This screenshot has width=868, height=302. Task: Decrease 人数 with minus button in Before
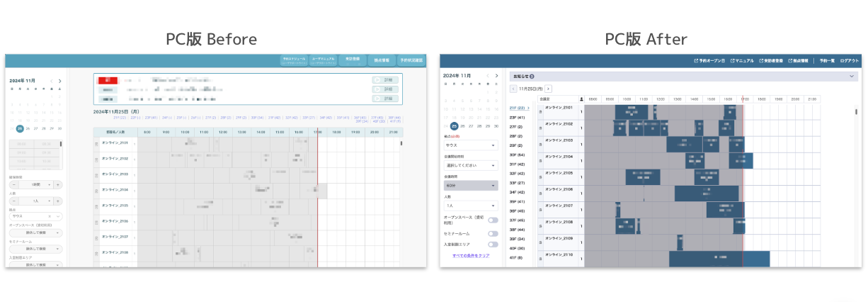point(13,201)
